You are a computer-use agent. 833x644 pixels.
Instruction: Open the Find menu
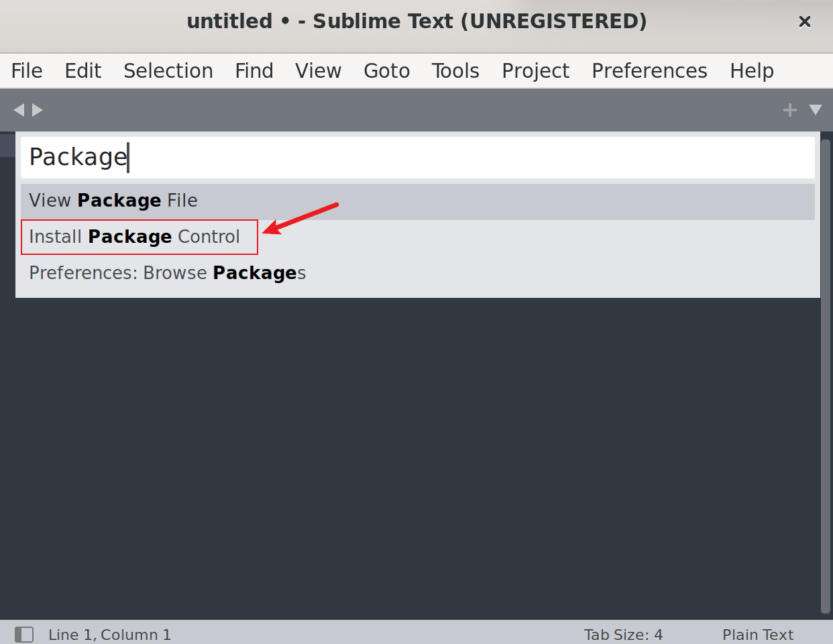254,70
